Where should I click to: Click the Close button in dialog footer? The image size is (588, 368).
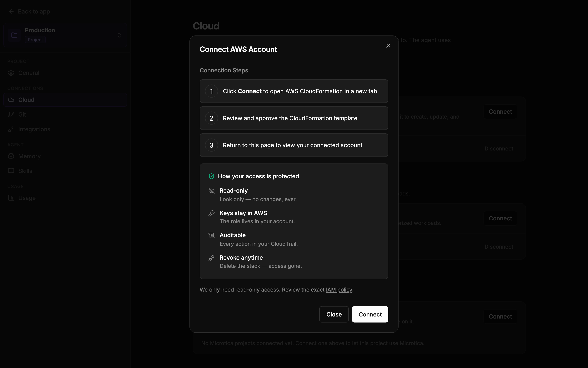[x=334, y=314]
